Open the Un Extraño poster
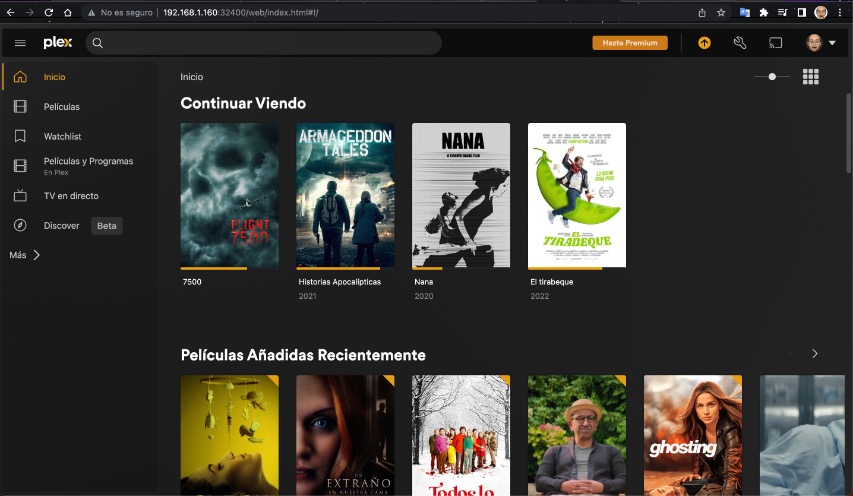Viewport: 853px width, 496px height. pos(345,435)
